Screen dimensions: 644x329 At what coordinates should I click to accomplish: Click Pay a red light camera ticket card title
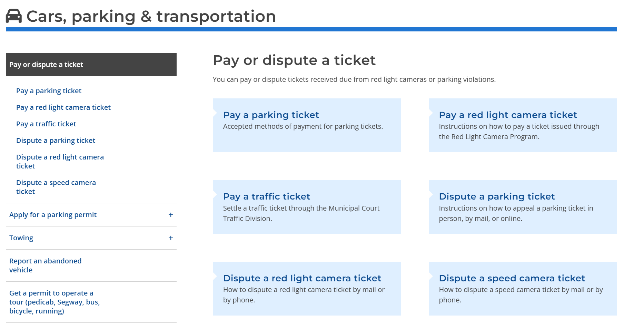pos(508,115)
